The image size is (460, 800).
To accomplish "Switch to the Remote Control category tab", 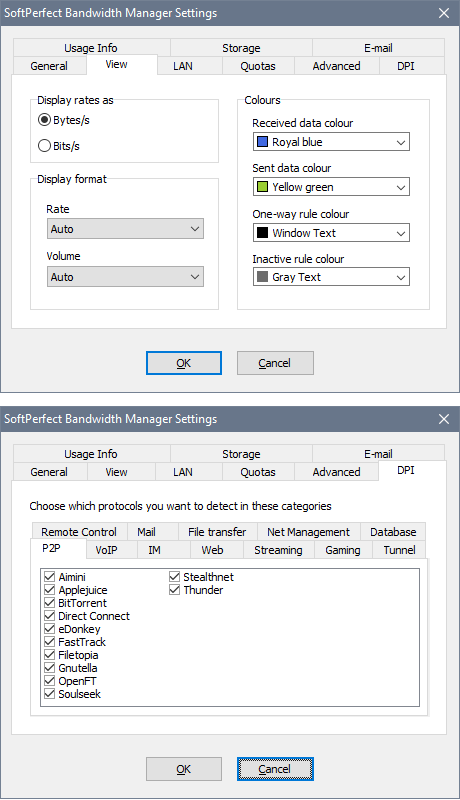I will coord(79,532).
